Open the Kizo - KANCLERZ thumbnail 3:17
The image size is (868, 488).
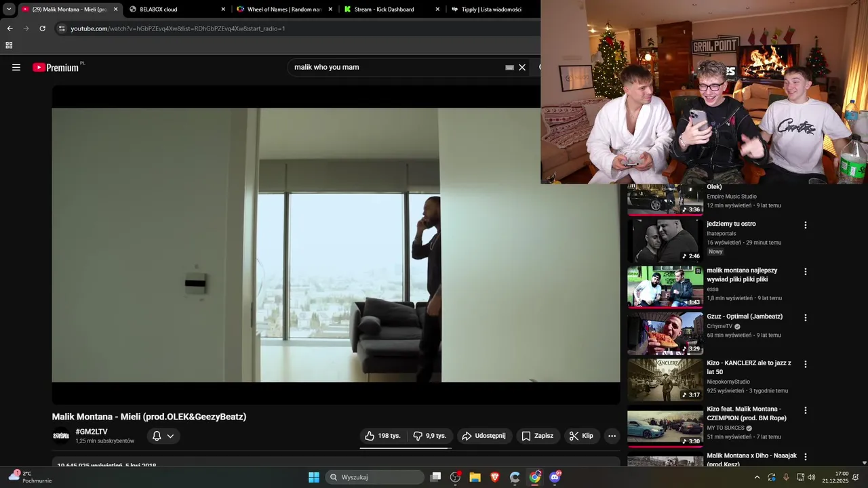[x=665, y=379]
